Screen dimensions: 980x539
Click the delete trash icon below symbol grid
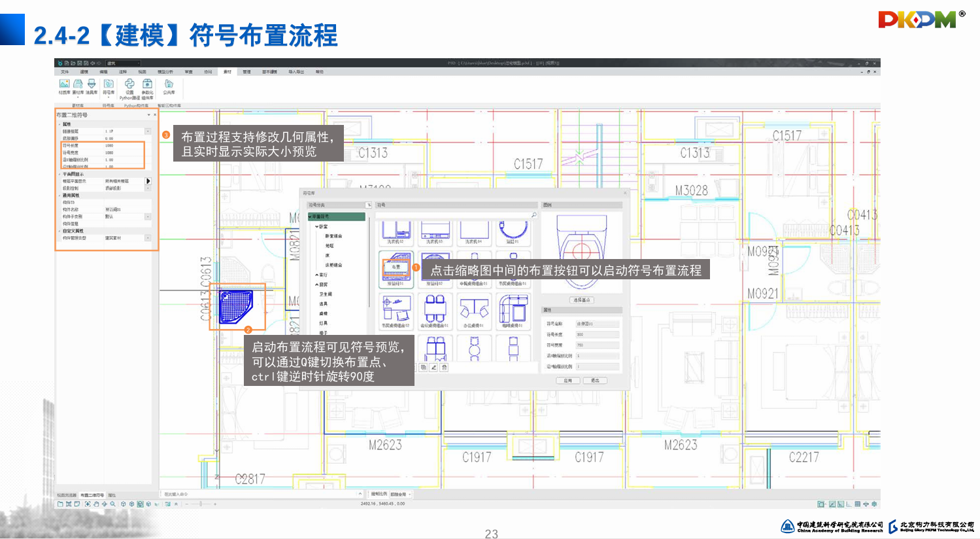pyautogui.click(x=444, y=368)
